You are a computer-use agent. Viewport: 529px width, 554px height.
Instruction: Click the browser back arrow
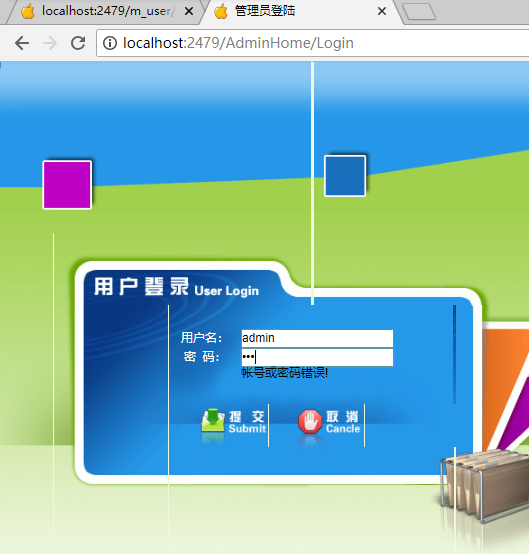[x=22, y=43]
